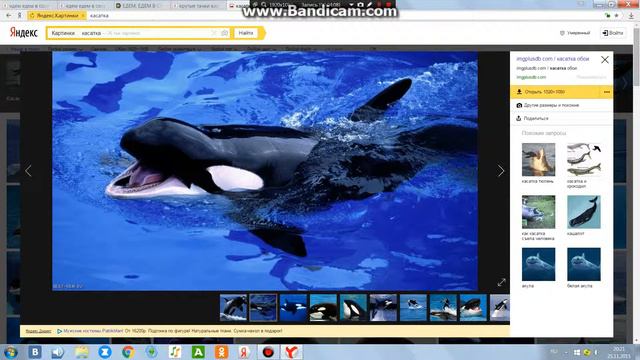
Task: Select the seventh filmstrip thumbnail
Action: point(413,308)
